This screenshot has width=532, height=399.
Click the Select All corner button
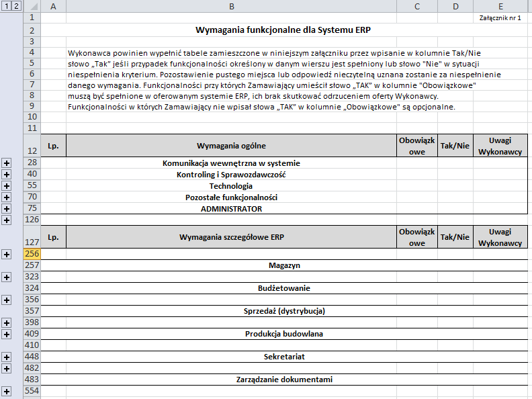(32, 6)
